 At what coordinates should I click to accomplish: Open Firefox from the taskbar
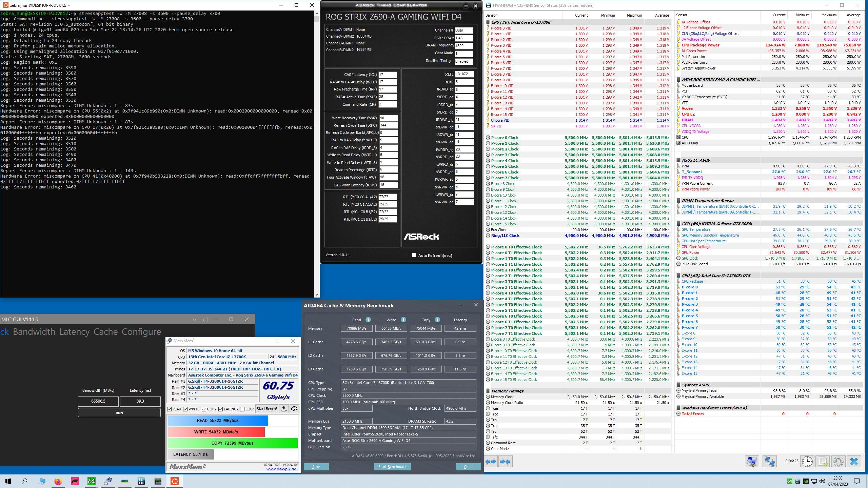point(58,481)
